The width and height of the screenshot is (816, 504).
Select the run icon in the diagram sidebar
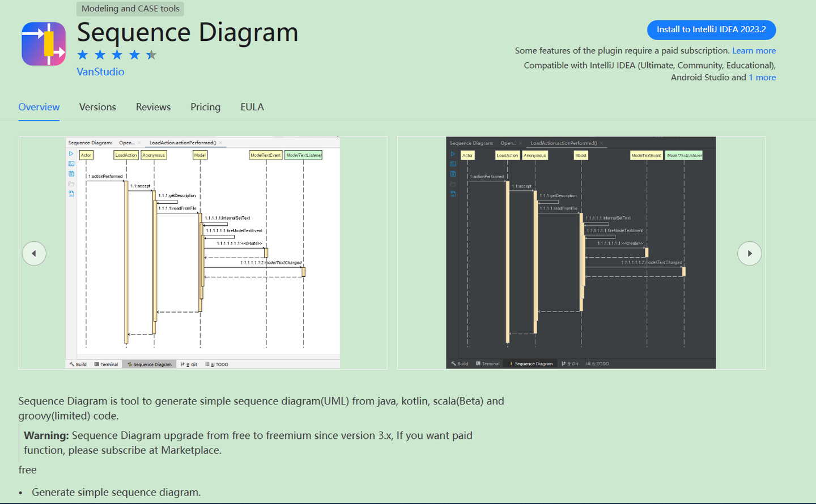[x=71, y=153]
